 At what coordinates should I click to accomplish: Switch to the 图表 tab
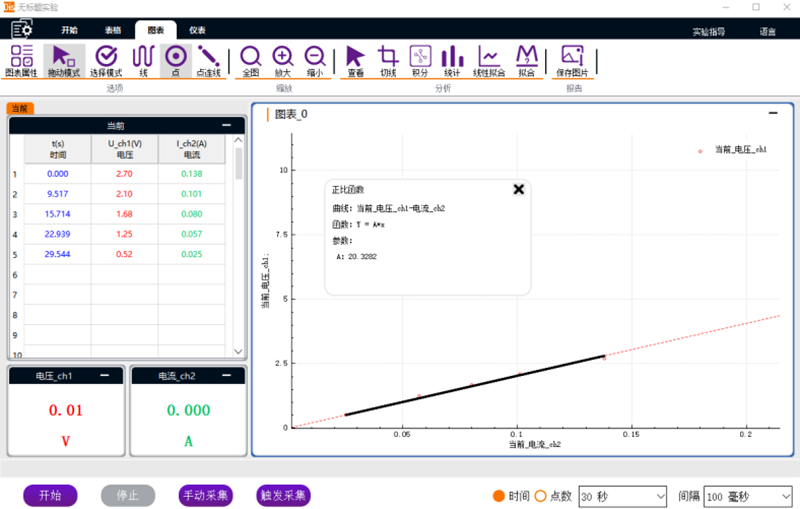pyautogui.click(x=156, y=30)
